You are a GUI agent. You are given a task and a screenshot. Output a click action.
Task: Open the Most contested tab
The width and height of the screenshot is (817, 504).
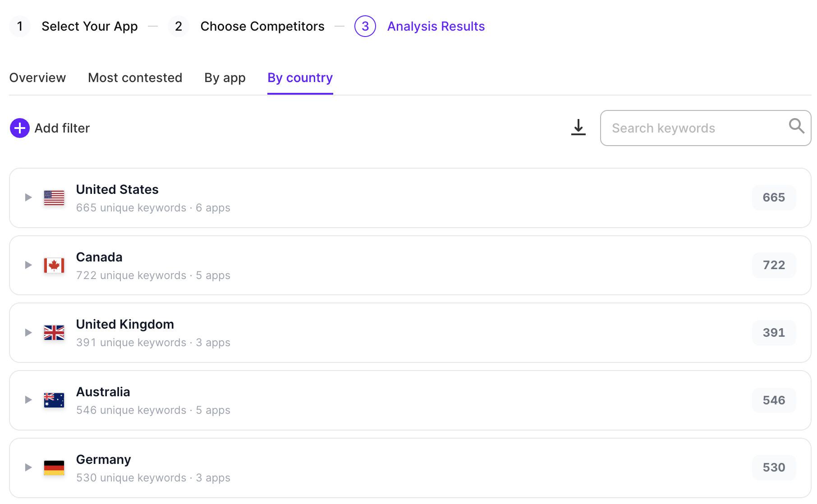coord(135,78)
